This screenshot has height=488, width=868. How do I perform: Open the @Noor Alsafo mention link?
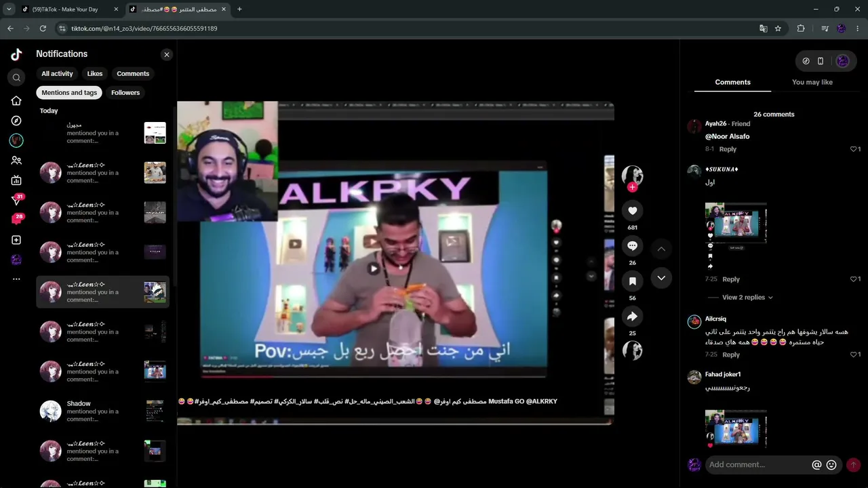pyautogui.click(x=727, y=137)
